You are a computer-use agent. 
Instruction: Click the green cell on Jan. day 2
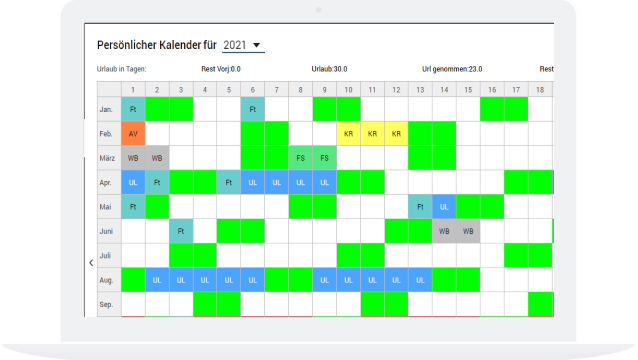[157, 109]
